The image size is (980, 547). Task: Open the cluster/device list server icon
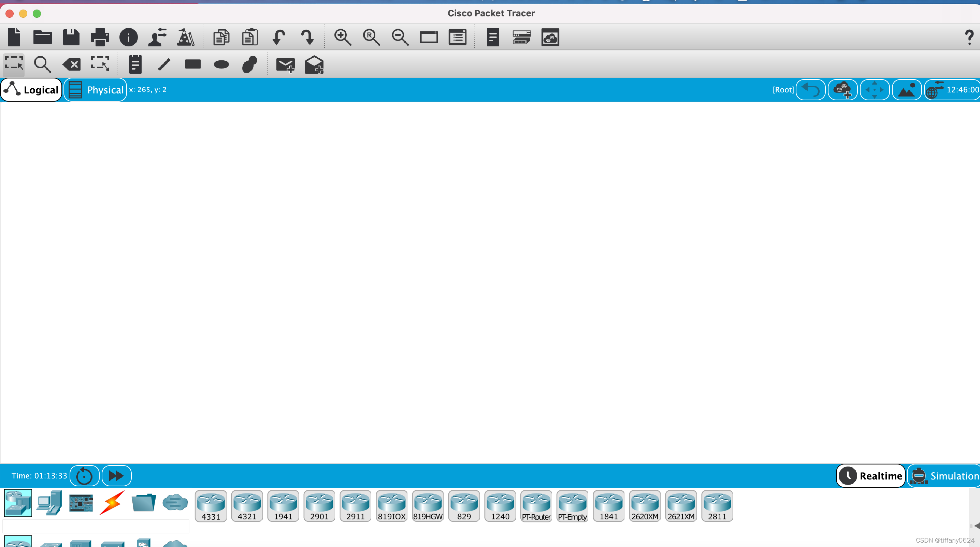click(522, 37)
